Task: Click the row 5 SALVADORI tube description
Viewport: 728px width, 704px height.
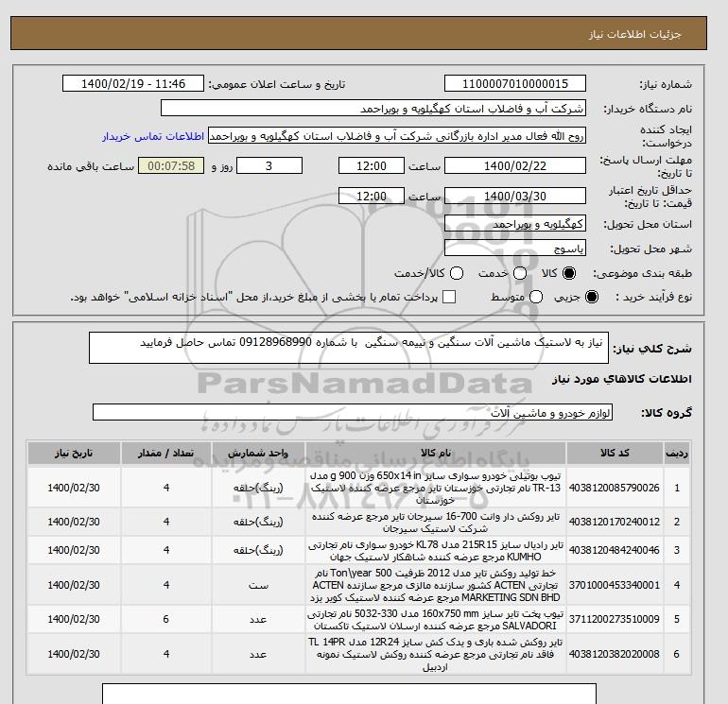Action: tap(436, 620)
